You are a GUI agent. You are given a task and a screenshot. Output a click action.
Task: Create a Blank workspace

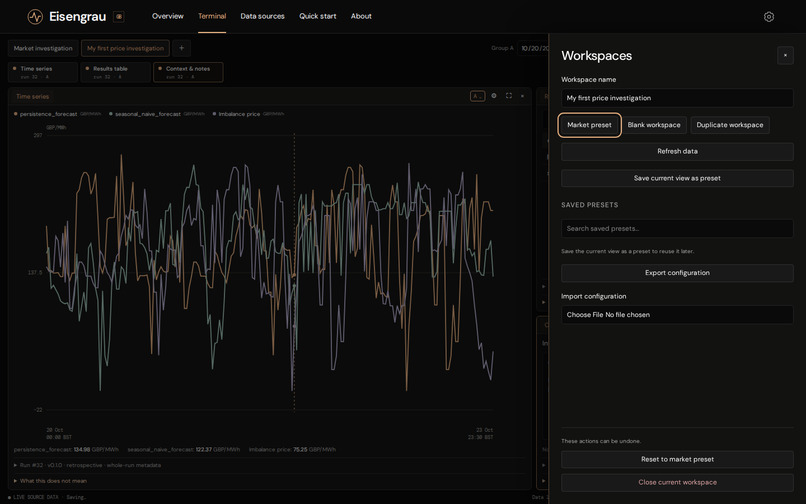coord(654,125)
